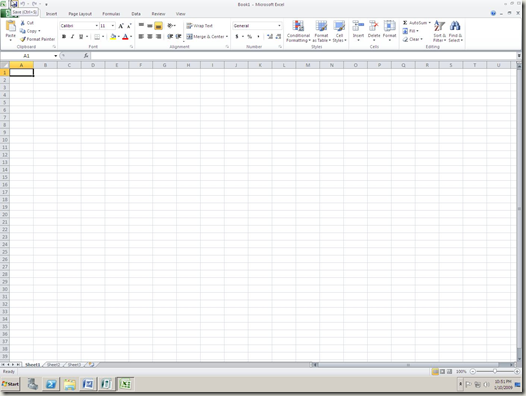526x396 pixels.
Task: Click the Increase Decimal icon
Action: 270,37
